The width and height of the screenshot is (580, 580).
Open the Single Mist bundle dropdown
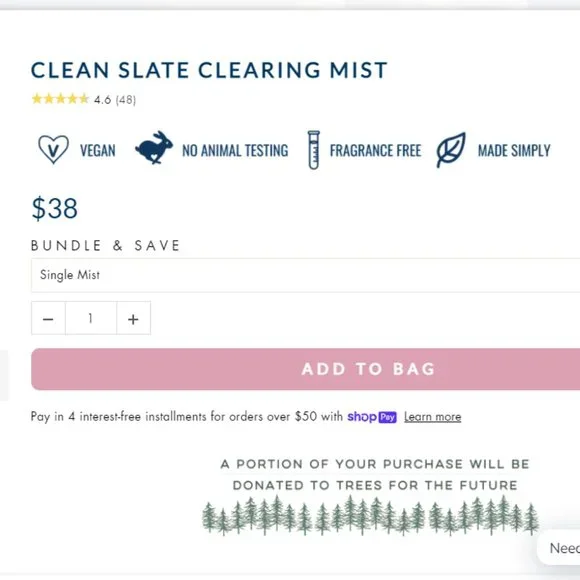coord(306,276)
